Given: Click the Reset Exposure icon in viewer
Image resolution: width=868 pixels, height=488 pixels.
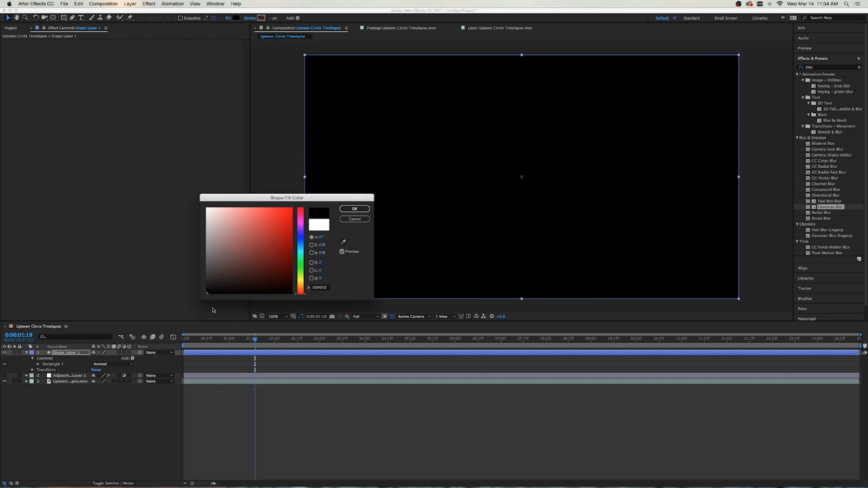Looking at the screenshot, I should [492, 317].
